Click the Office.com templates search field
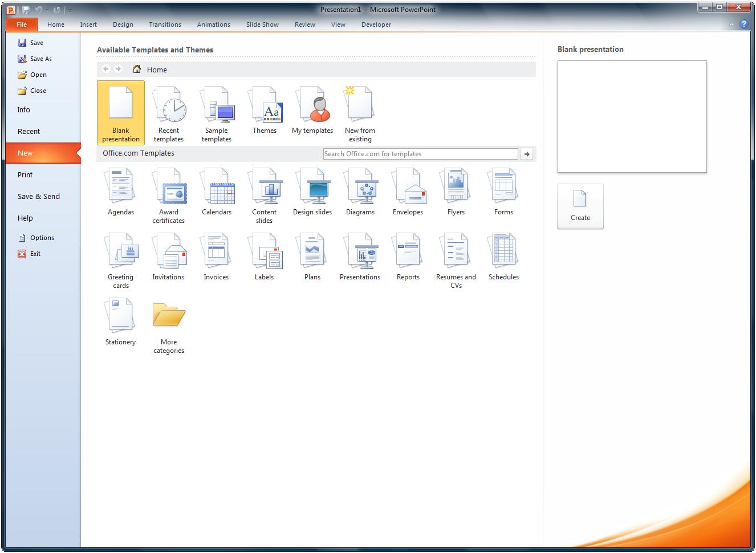 (420, 153)
